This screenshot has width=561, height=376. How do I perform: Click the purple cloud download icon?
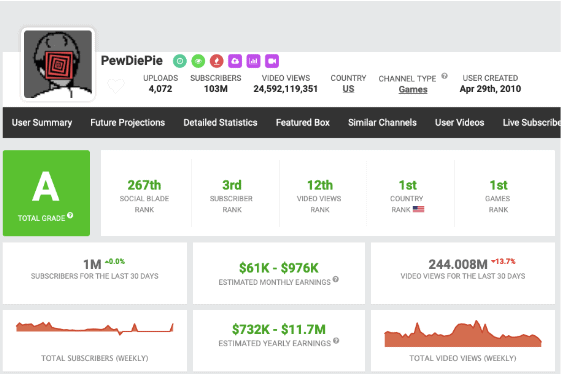pos(235,61)
